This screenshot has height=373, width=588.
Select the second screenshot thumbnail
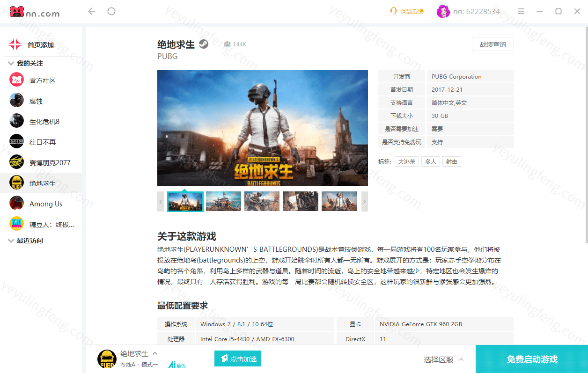(x=223, y=201)
